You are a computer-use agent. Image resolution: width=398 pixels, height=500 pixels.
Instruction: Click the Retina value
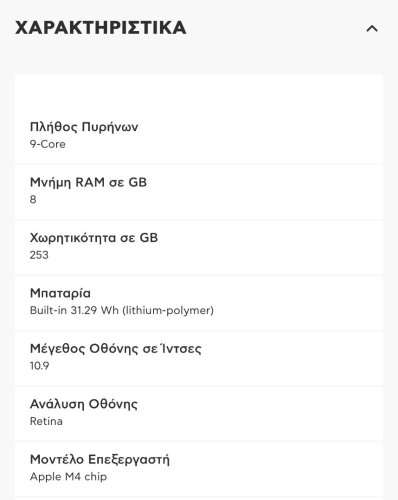pos(46,421)
